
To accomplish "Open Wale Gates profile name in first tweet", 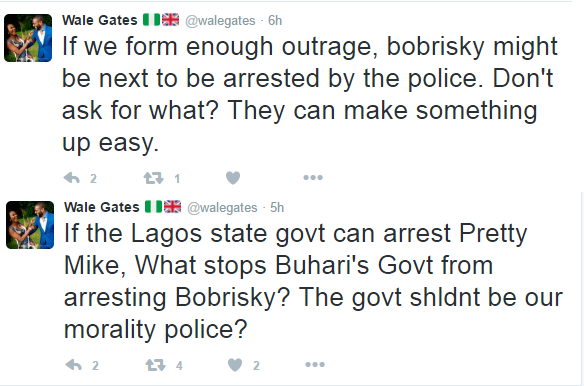I will (x=99, y=20).
